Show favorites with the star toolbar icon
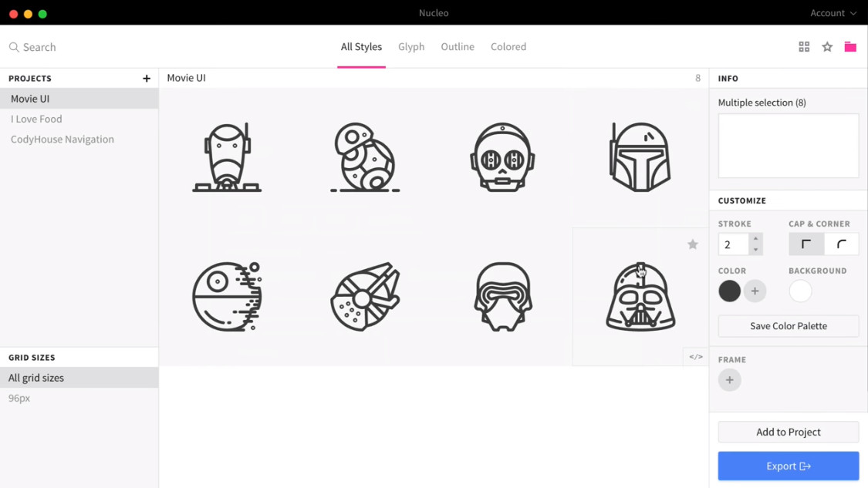 click(828, 47)
